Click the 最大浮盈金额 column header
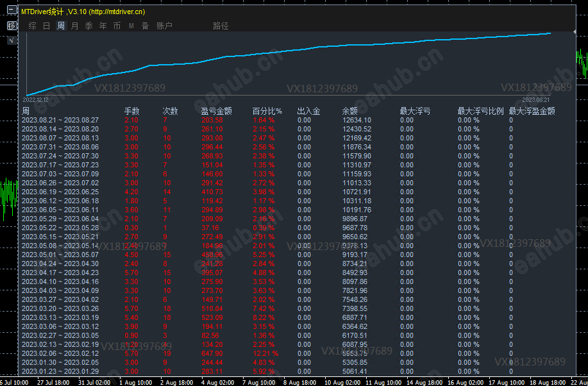The image size is (588, 386). coord(532,111)
